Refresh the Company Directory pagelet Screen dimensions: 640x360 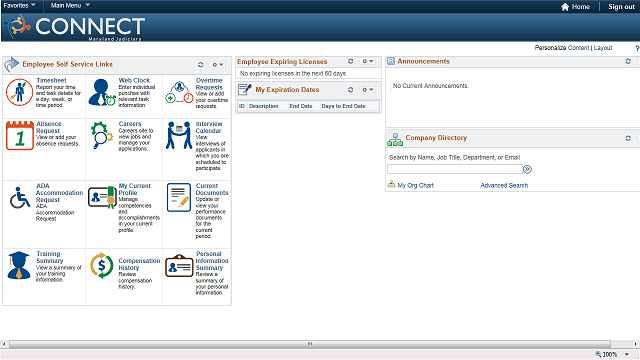[628, 138]
